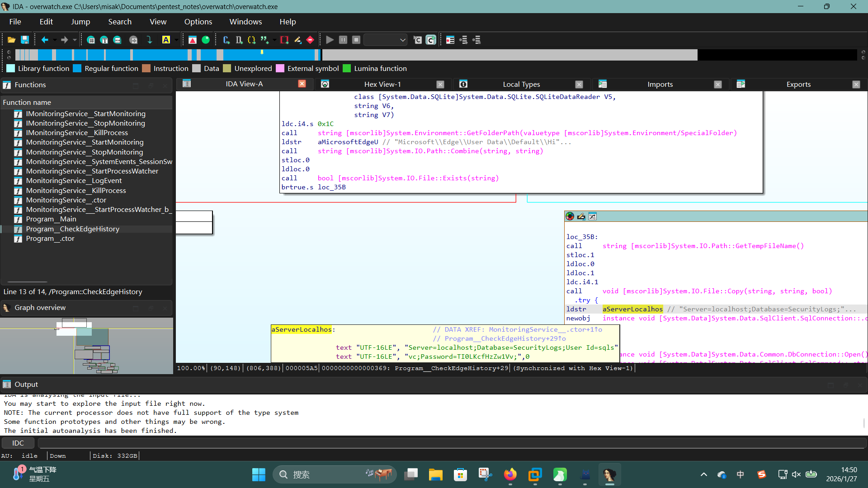Jump back with the blue arrow
Viewport: 868px width, 488px height.
(45, 40)
